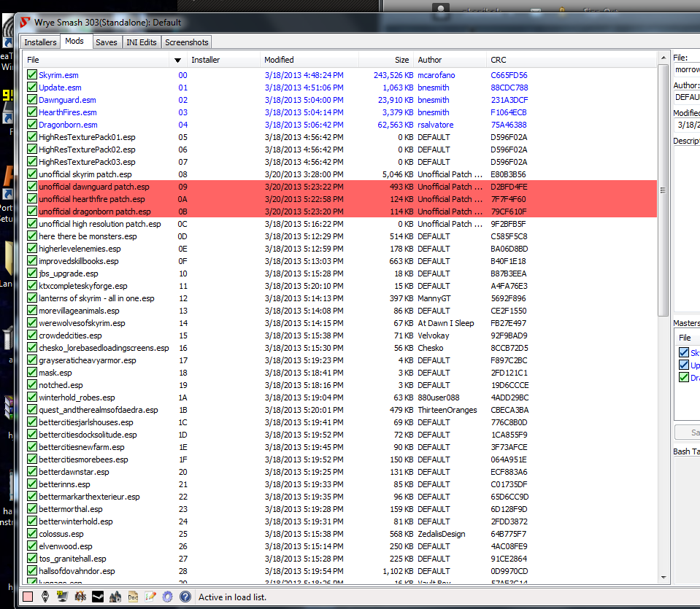
Task: Open the Doc Browser icon
Action: click(133, 597)
